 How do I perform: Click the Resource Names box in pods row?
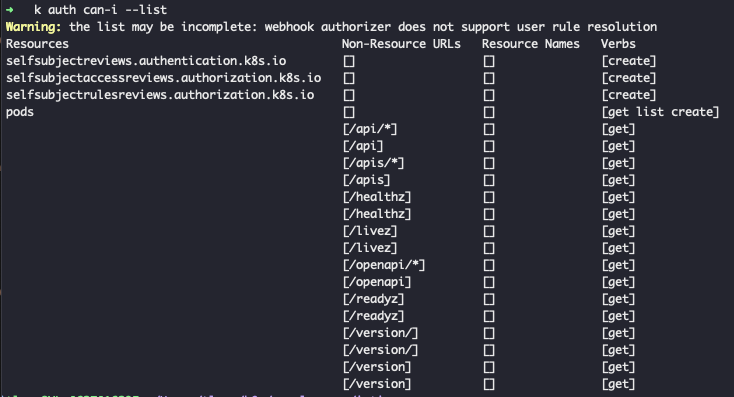point(489,112)
